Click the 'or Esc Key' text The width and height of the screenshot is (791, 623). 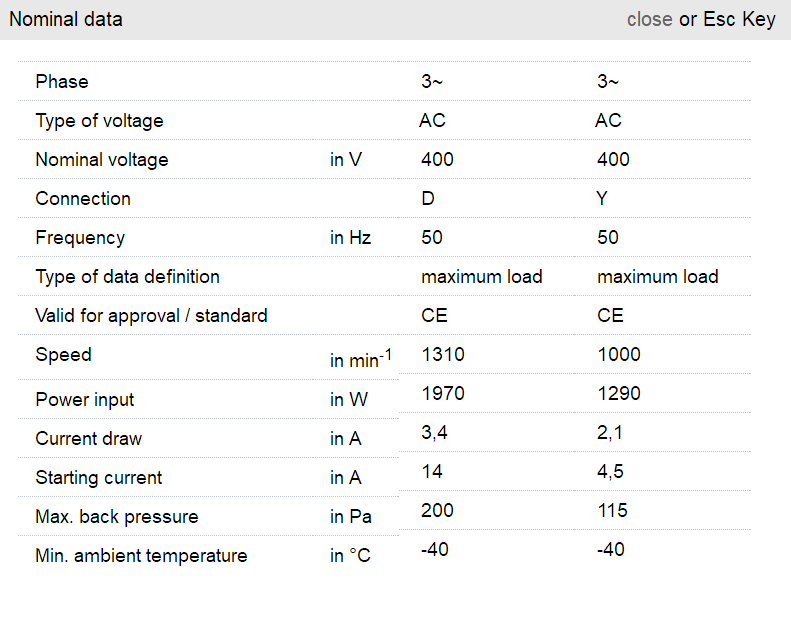click(x=727, y=20)
